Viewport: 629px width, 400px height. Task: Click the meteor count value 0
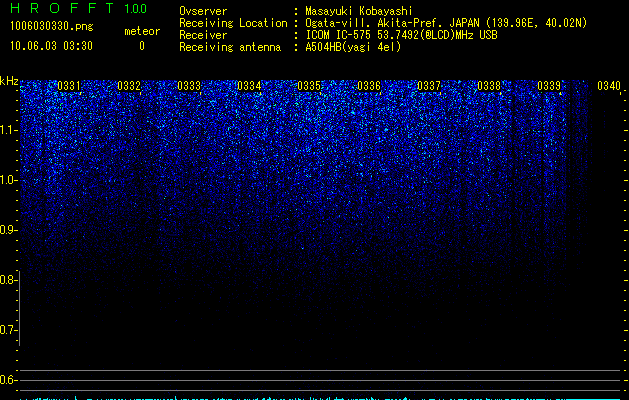(x=142, y=46)
